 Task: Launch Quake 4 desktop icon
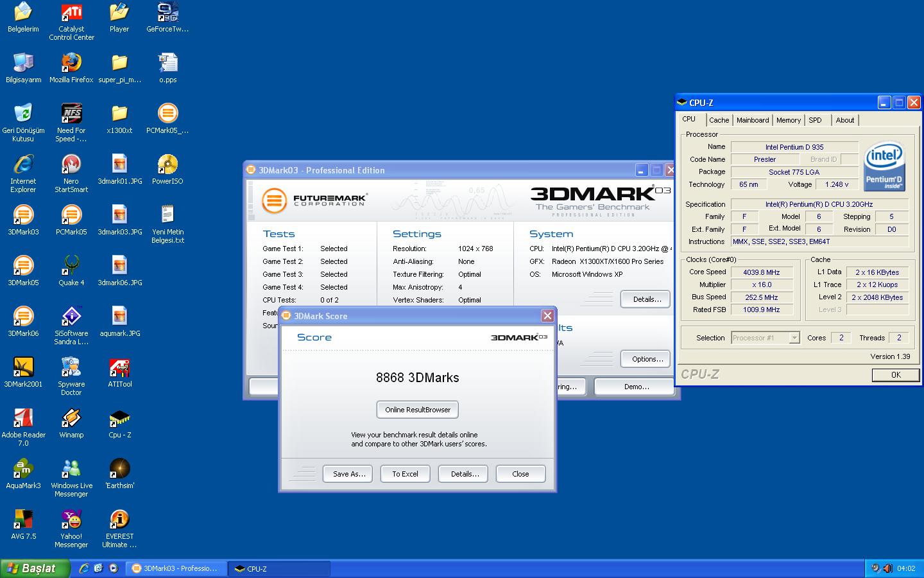pyautogui.click(x=71, y=271)
